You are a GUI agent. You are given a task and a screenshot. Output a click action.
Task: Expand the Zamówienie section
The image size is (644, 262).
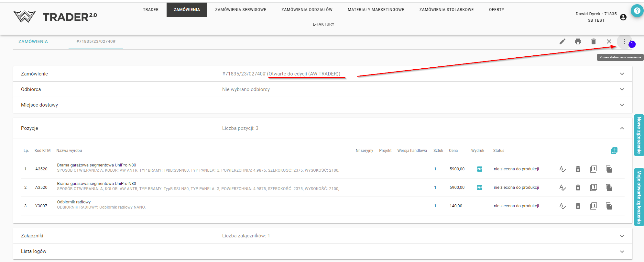(622, 74)
